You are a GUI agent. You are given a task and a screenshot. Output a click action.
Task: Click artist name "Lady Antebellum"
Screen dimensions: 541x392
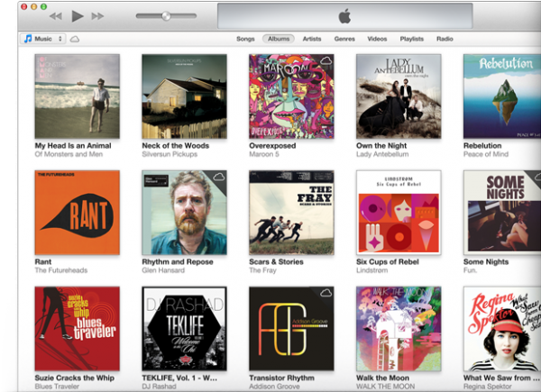pos(382,154)
